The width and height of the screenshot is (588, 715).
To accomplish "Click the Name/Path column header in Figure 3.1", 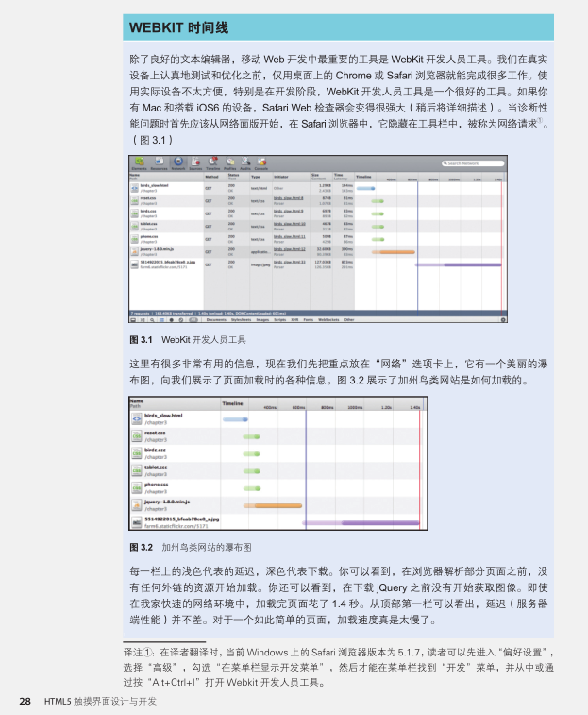I will 166,177.
